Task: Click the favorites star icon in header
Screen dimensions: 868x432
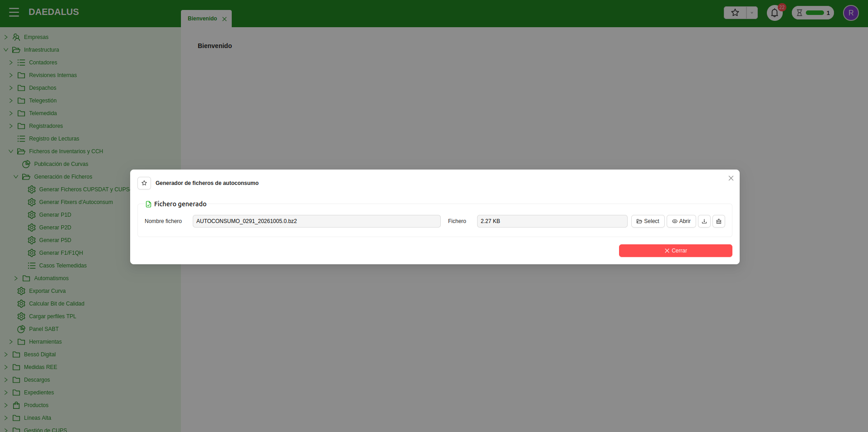Action: click(x=735, y=13)
